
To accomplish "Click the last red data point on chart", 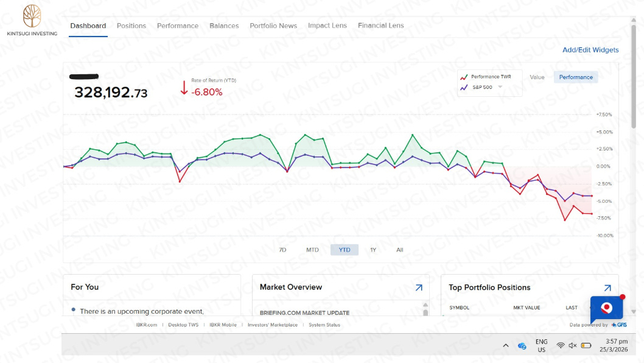I will [x=592, y=214].
